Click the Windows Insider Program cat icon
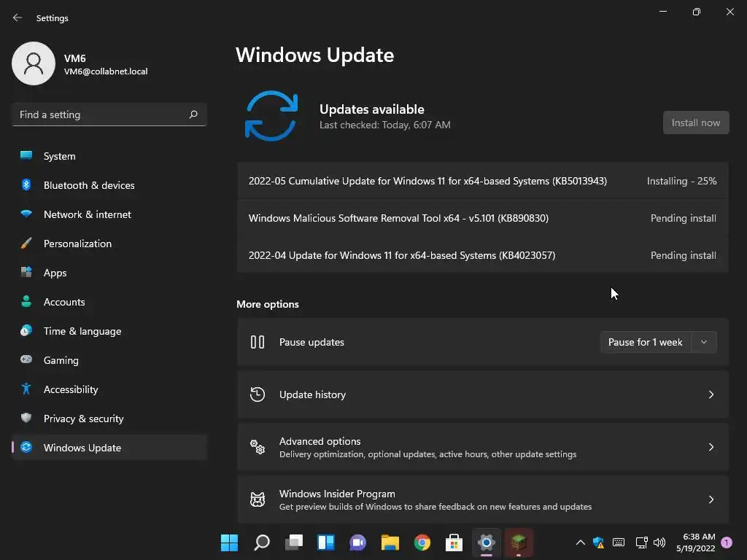 258,499
